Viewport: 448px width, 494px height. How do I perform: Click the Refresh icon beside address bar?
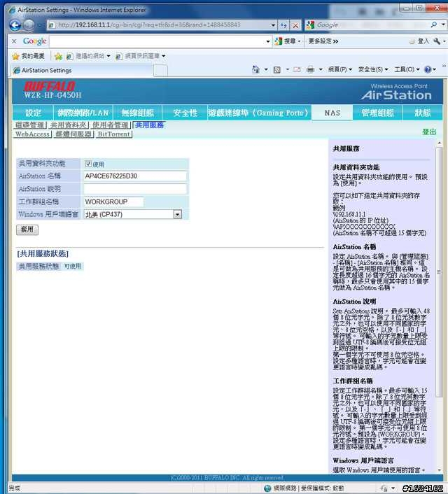pos(283,25)
